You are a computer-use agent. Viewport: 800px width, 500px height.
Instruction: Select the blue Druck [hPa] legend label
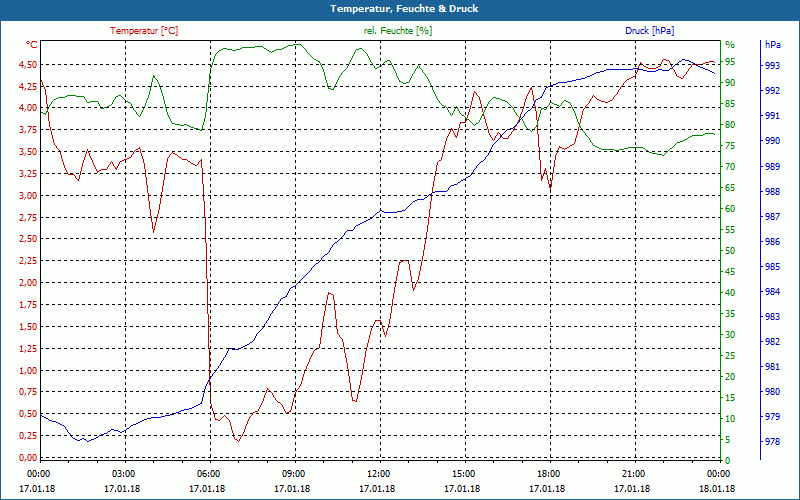[x=649, y=31]
